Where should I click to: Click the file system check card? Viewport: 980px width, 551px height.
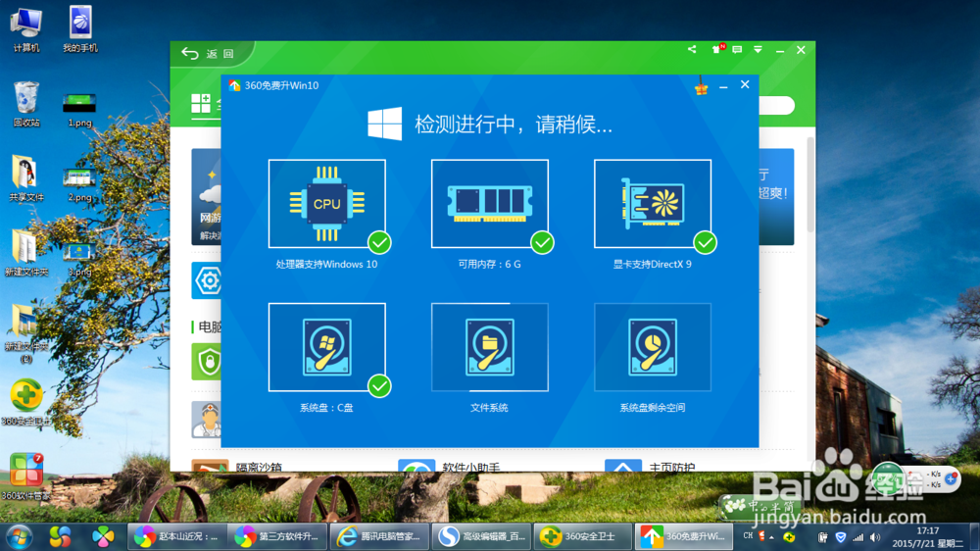(489, 347)
